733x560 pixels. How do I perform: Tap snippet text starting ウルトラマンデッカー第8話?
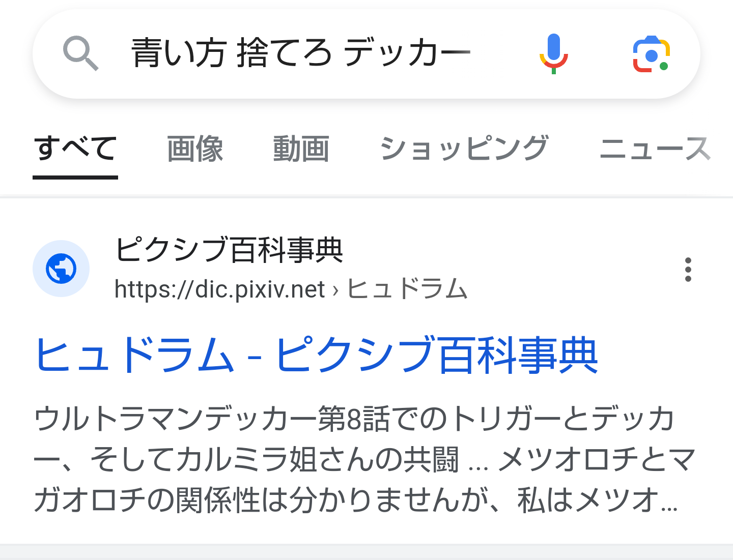pyautogui.click(x=354, y=420)
